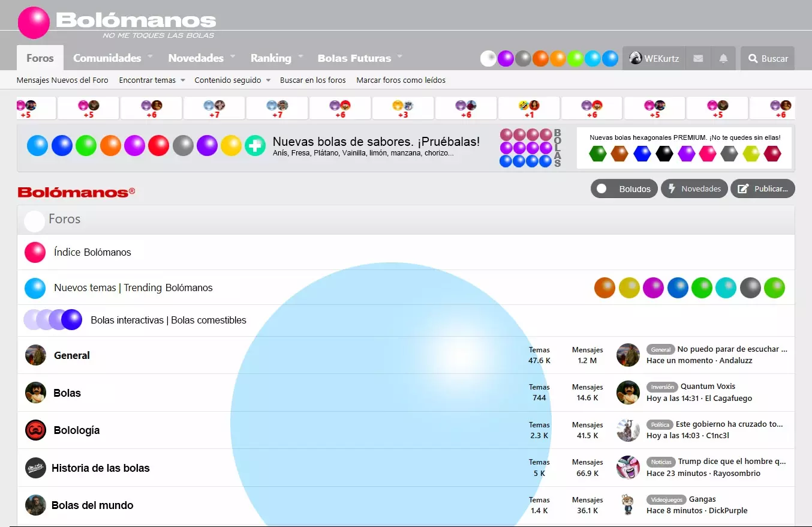Click the +1 card in the top strip

coord(529,108)
